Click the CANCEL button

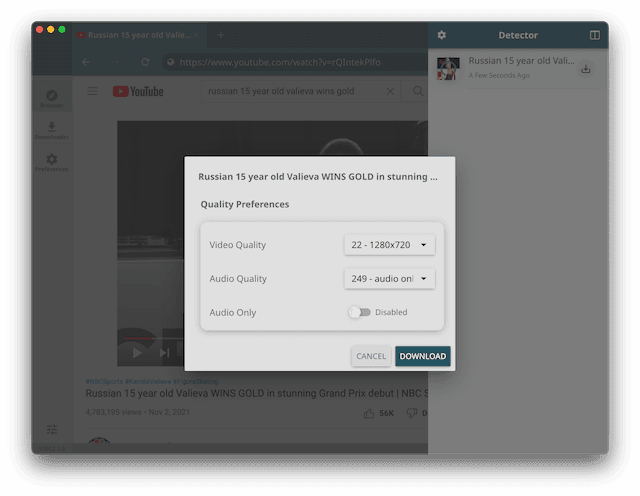point(371,356)
